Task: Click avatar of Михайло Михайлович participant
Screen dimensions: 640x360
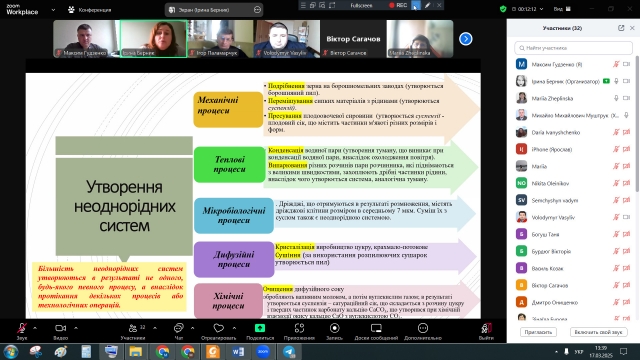Action: (521, 115)
